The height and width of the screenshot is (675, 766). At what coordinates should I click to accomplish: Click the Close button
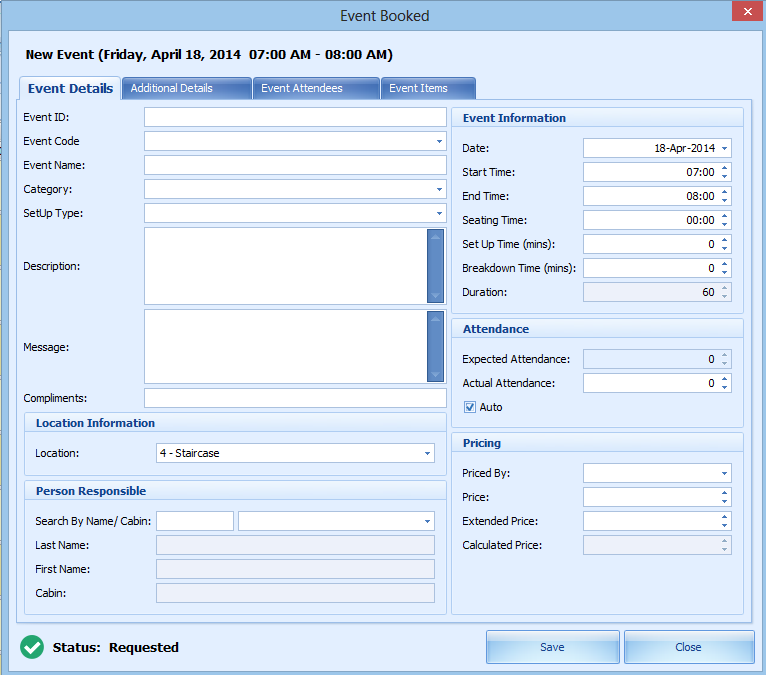689,647
